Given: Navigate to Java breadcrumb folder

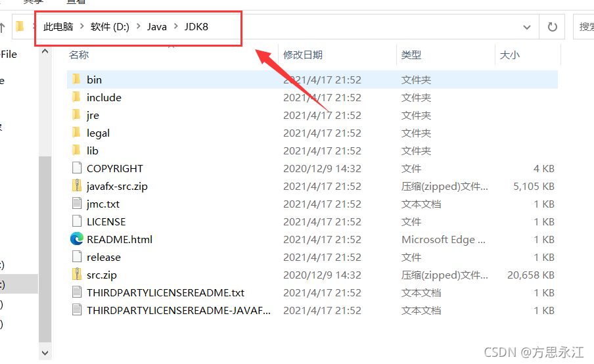Looking at the screenshot, I should (x=157, y=26).
